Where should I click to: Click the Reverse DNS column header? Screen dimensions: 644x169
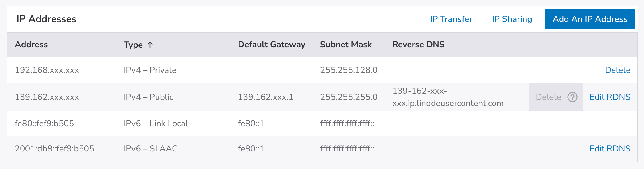(418, 45)
